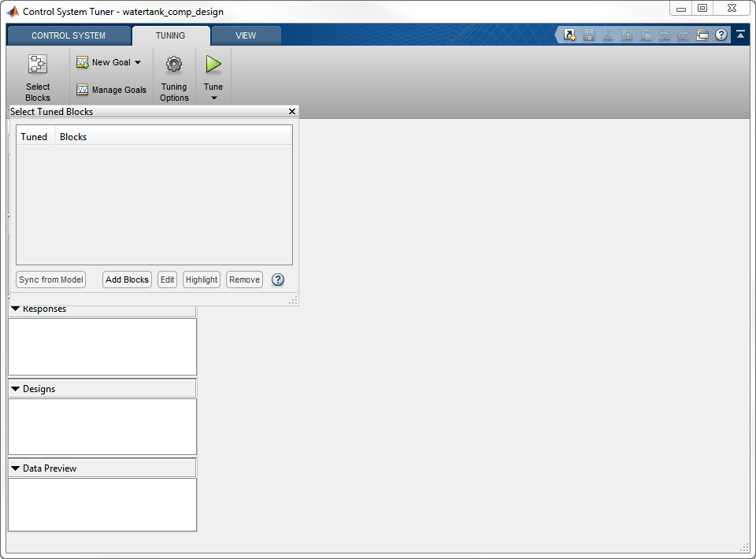Open help in Select Tuned Blocks dialog
Image resolution: width=756 pixels, height=559 pixels.
coord(278,279)
